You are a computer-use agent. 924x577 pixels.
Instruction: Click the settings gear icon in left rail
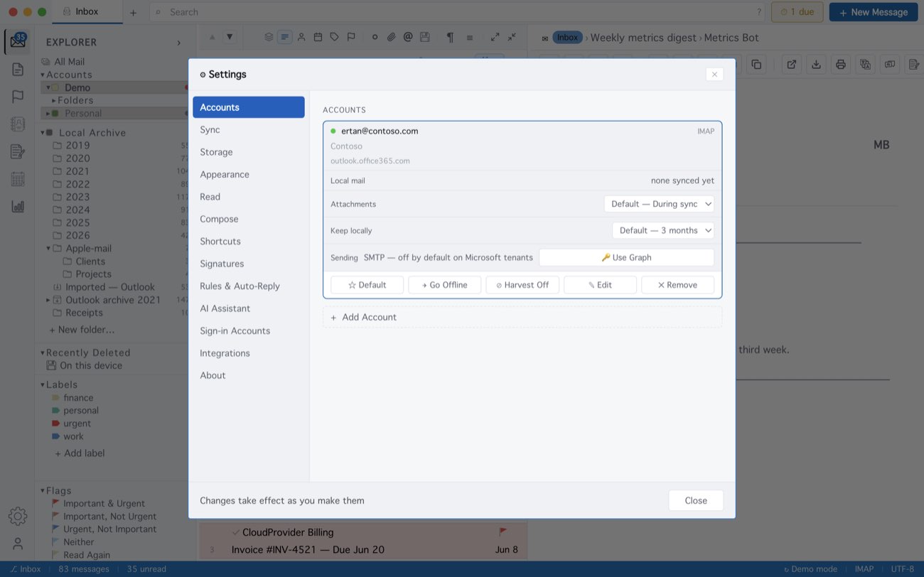coord(18,517)
